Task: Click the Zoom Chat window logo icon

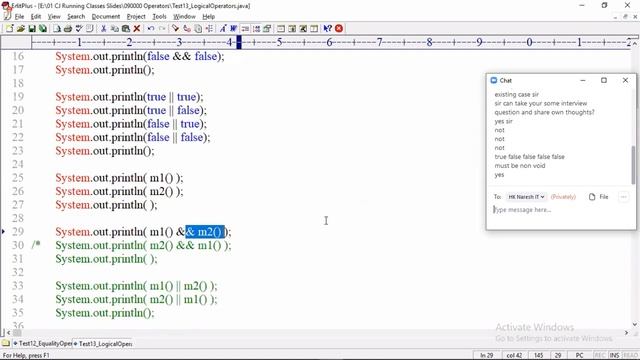Action: 494,80
